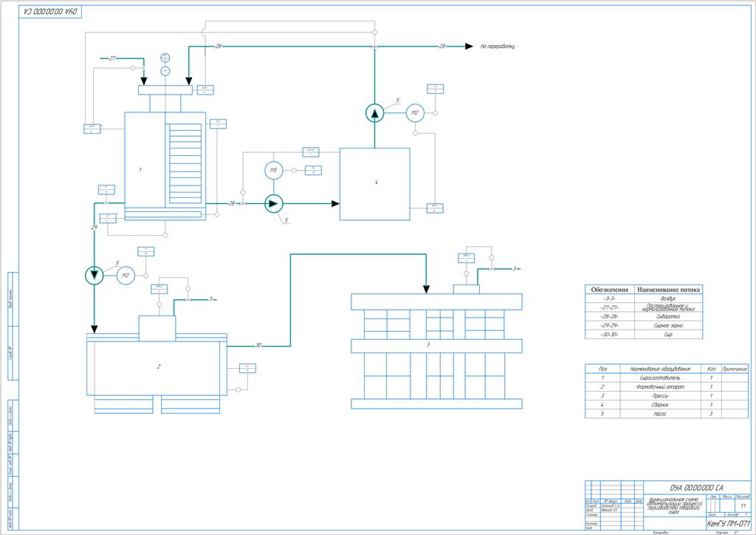
Task: Click the 'Обозначения' table header
Action: pos(609,290)
